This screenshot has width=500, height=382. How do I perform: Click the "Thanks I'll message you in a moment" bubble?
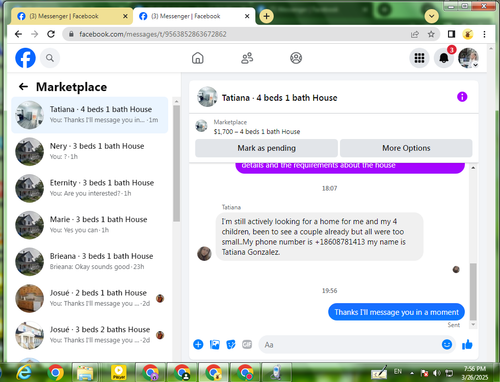click(396, 312)
